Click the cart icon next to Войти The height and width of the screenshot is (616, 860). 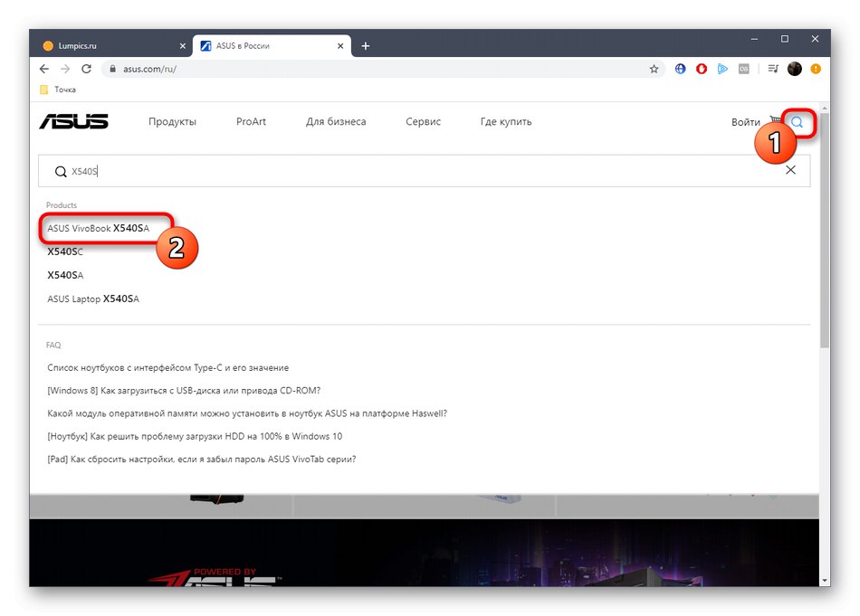tap(777, 119)
